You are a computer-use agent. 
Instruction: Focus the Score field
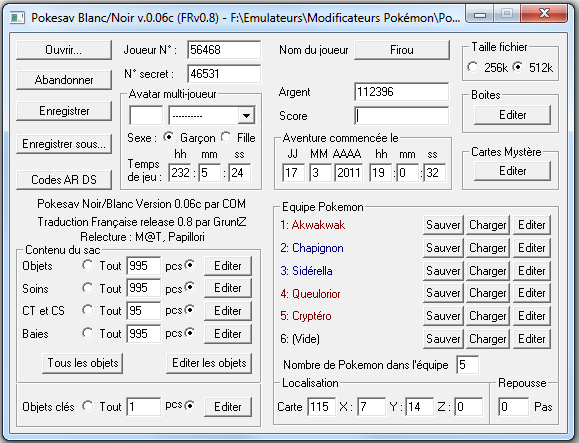point(401,116)
